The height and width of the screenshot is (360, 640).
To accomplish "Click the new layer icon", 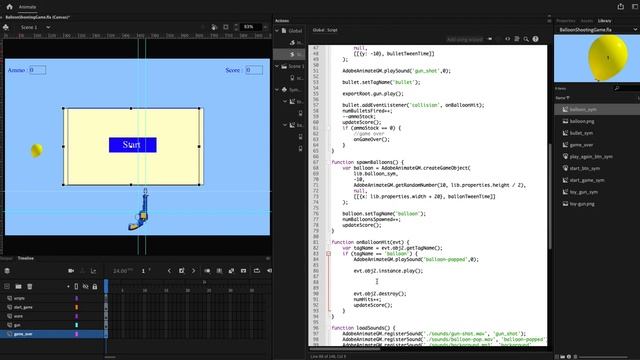I will pos(7,287).
